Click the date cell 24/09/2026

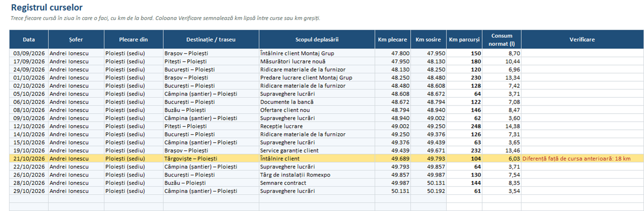29,70
